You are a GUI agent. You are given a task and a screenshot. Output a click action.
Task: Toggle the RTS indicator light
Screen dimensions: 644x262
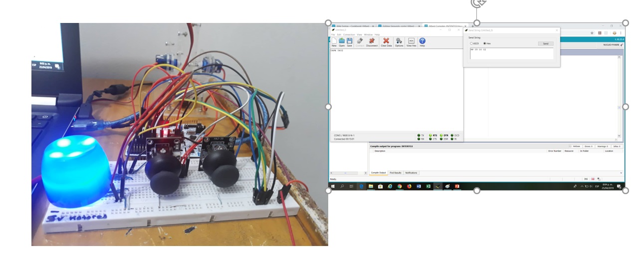coord(430,135)
